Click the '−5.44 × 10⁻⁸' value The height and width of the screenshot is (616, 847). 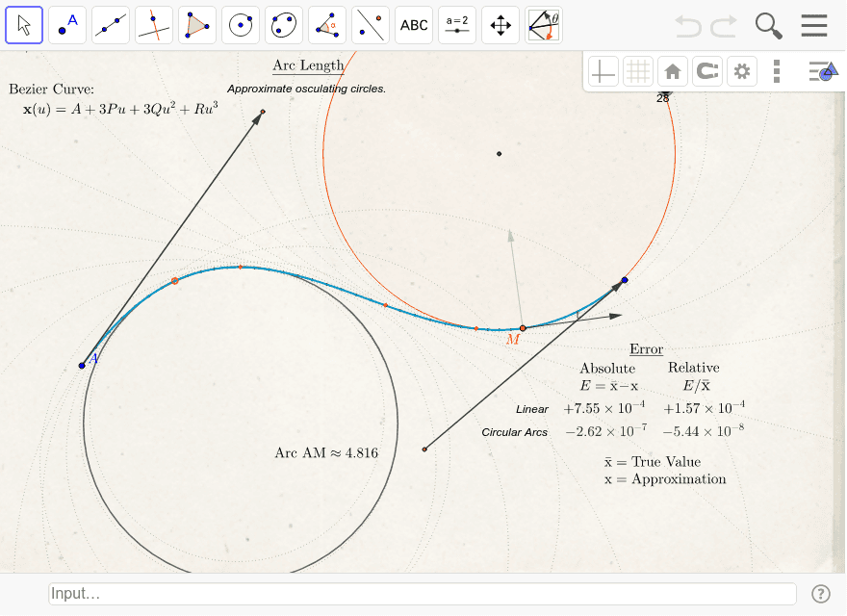(x=704, y=431)
